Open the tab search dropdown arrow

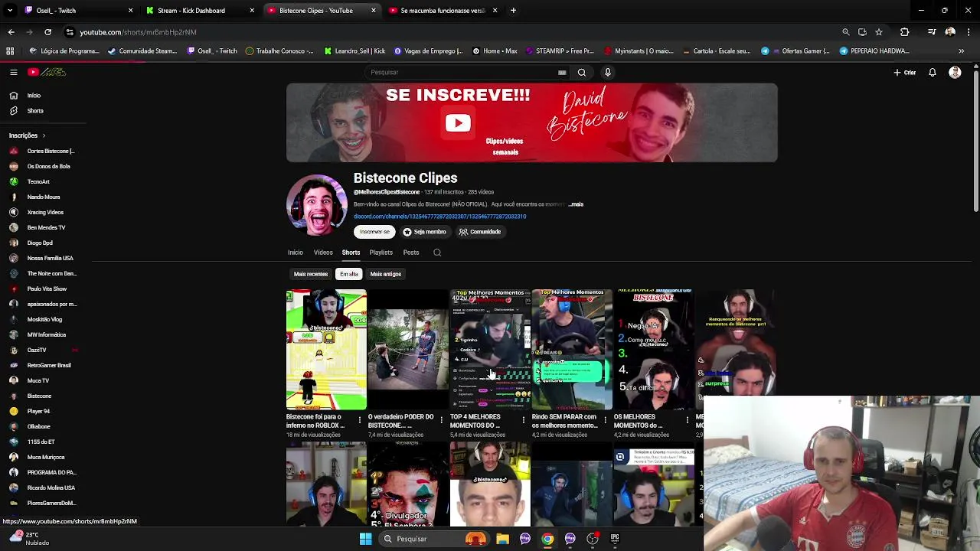point(8,11)
